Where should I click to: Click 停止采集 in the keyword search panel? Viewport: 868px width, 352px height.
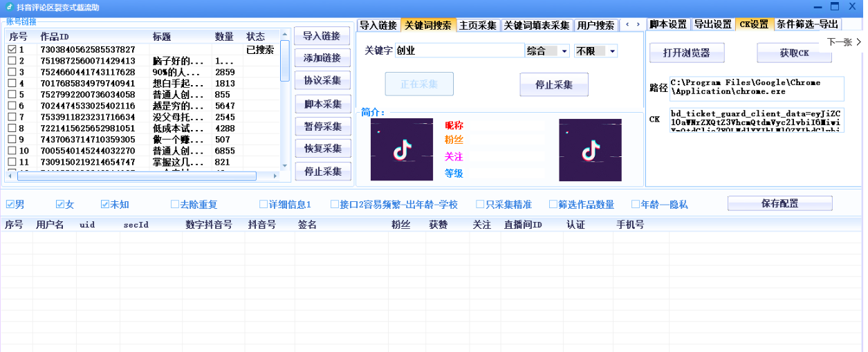pyautogui.click(x=554, y=84)
